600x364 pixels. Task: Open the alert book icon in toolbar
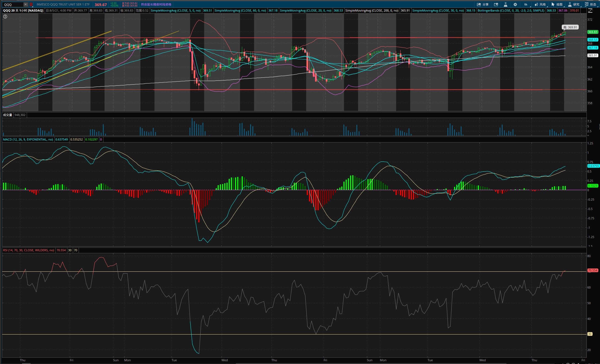[496, 4]
